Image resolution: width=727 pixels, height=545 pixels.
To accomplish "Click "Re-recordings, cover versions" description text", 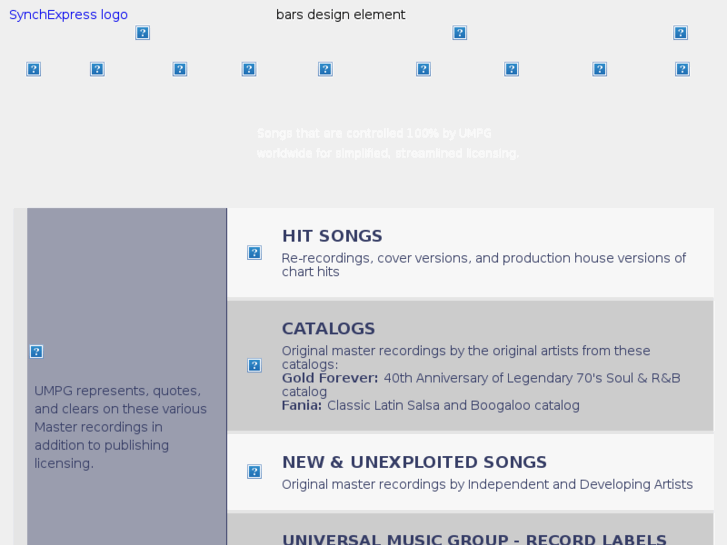I will point(484,265).
